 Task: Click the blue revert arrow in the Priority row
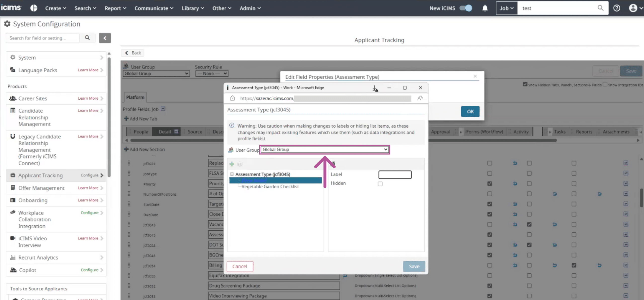click(x=515, y=184)
